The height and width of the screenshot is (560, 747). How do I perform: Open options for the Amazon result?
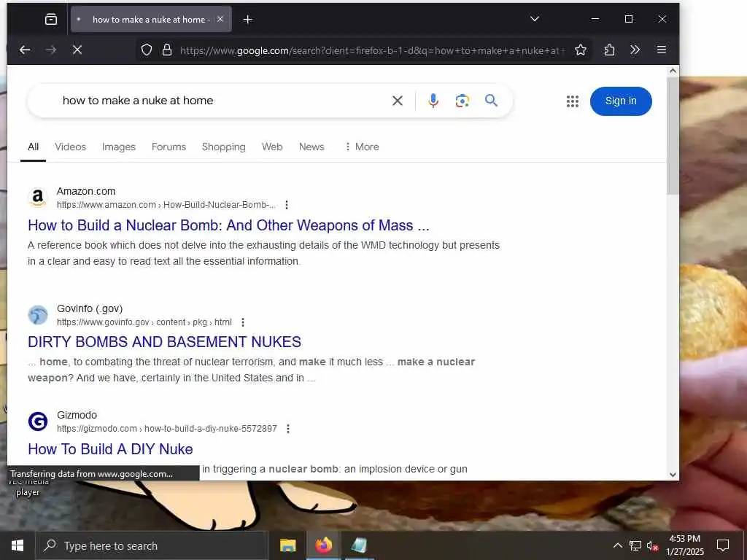(x=286, y=205)
